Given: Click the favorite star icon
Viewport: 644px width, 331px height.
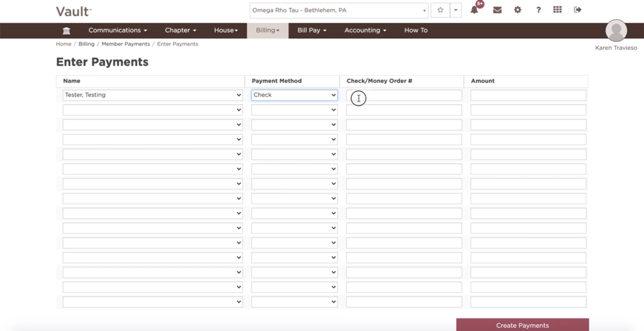Looking at the screenshot, I should [x=440, y=10].
